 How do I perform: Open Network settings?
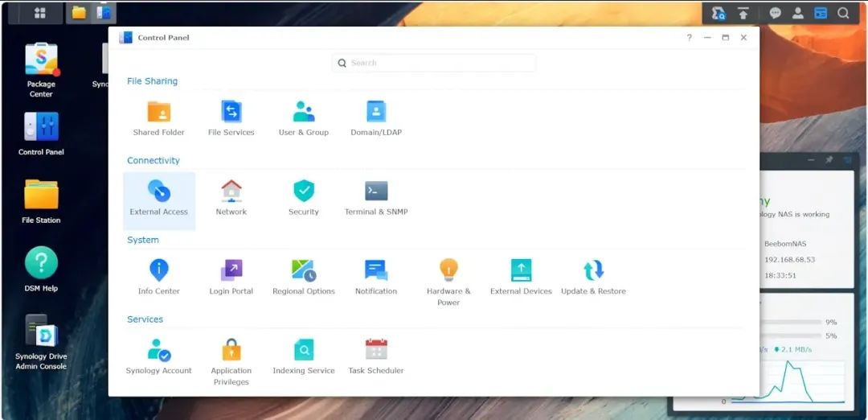[x=231, y=198]
